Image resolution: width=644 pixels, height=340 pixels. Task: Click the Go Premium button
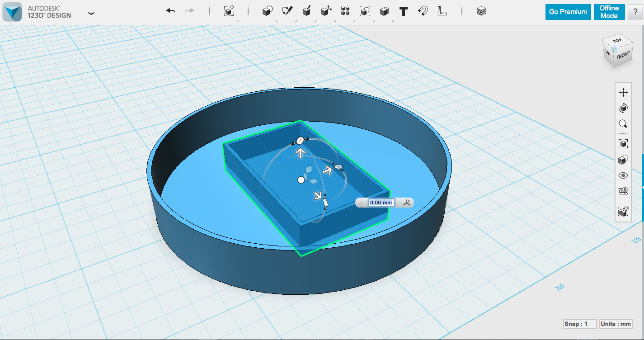[568, 12]
